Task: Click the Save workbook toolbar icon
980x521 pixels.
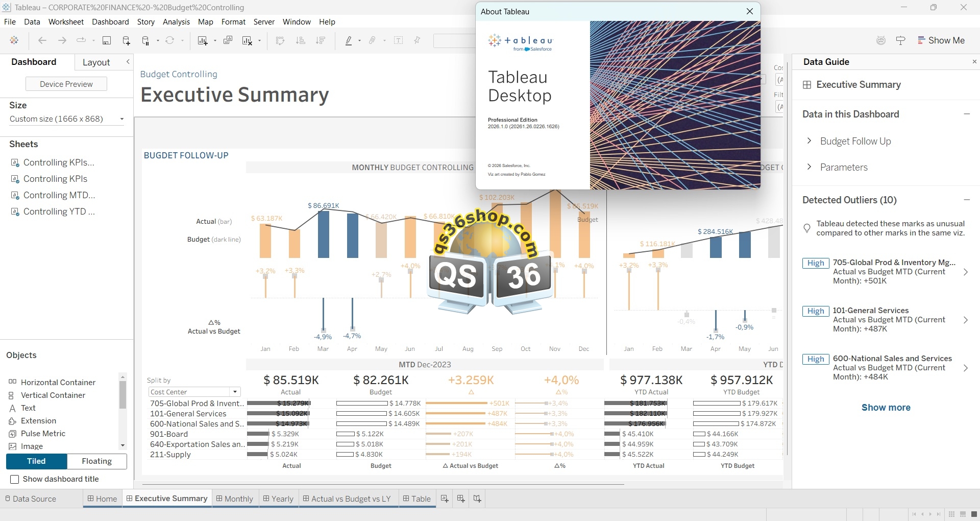Action: click(107, 41)
